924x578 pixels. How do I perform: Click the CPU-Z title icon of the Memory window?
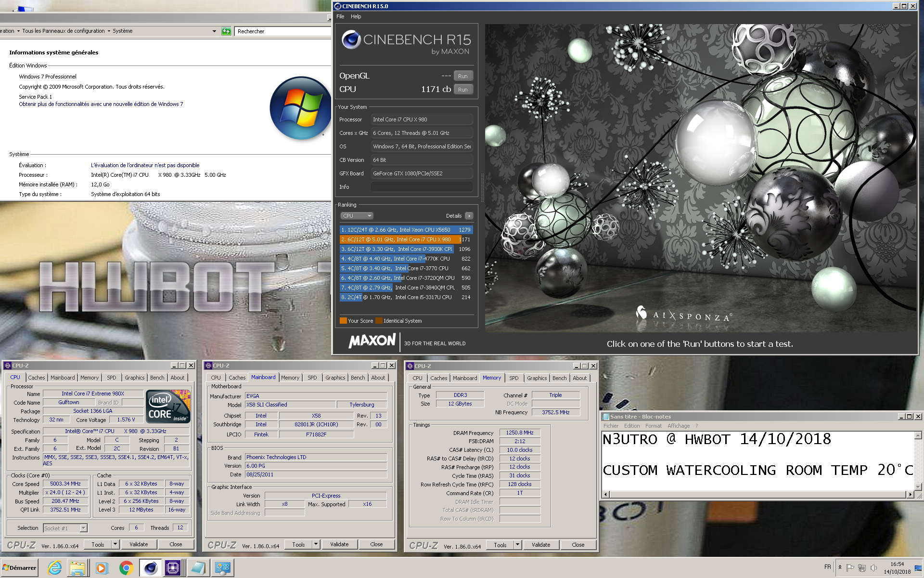(410, 366)
